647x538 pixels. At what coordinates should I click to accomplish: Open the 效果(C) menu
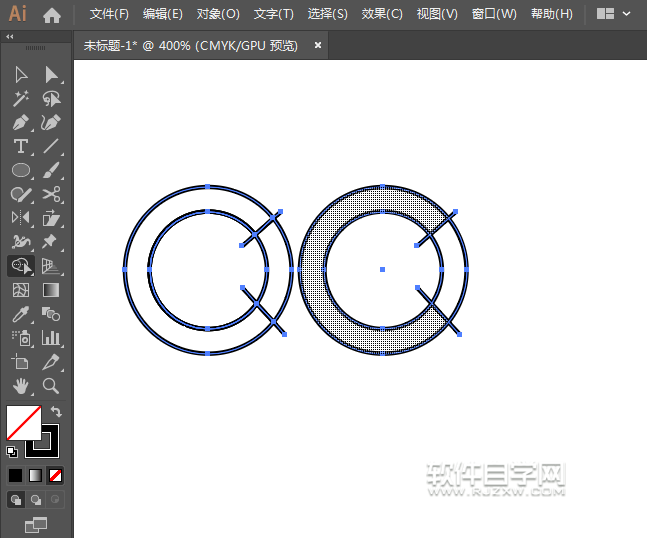[382, 14]
